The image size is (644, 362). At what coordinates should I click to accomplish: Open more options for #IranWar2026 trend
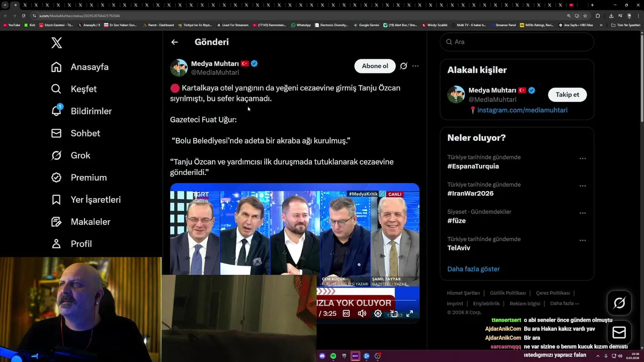coord(583,186)
